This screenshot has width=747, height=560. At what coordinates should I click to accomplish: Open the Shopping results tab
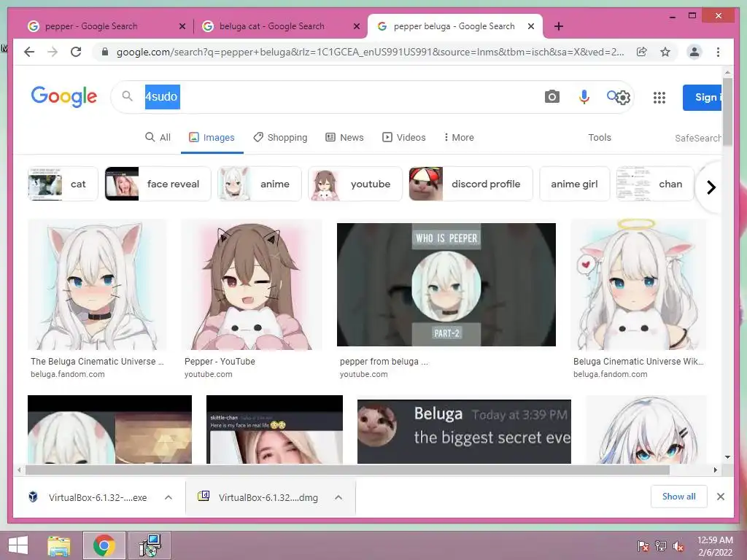[x=280, y=137]
